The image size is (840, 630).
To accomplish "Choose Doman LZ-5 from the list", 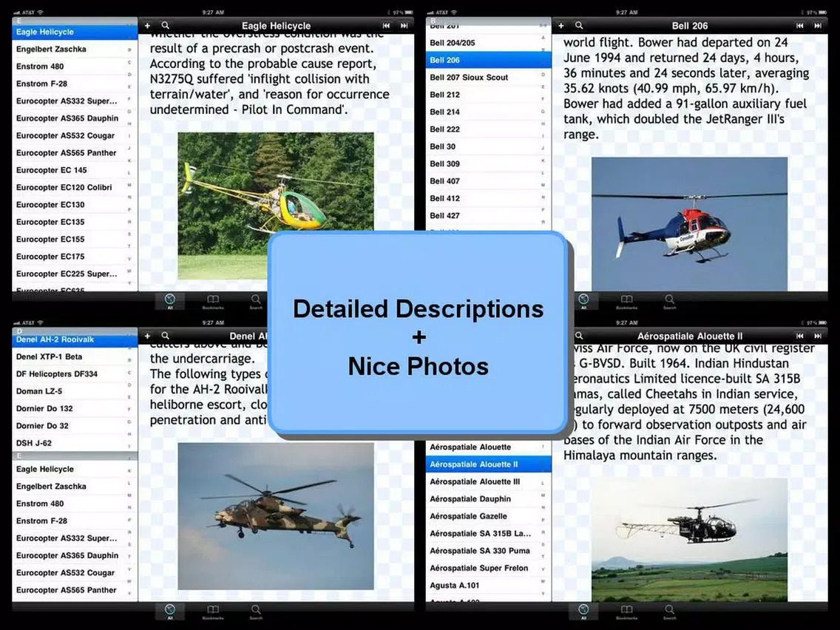I will click(x=75, y=391).
